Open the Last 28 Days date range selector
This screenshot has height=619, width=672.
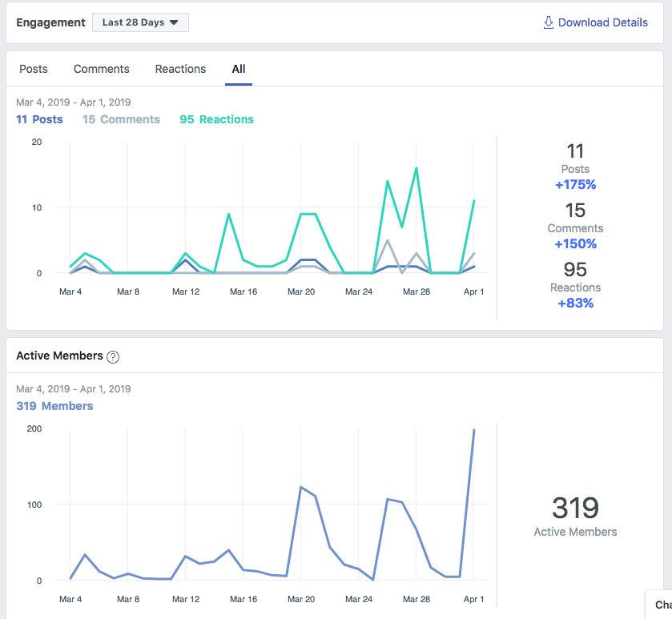(140, 22)
